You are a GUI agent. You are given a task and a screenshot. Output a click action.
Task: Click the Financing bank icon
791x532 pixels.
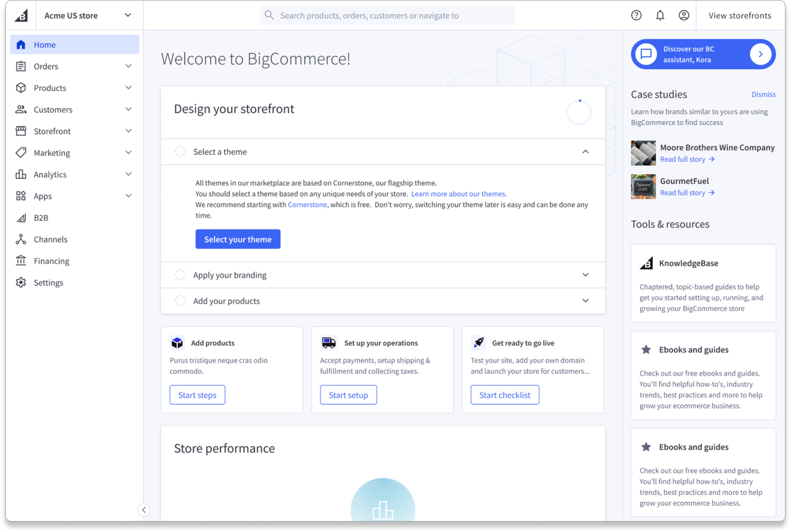tap(21, 261)
